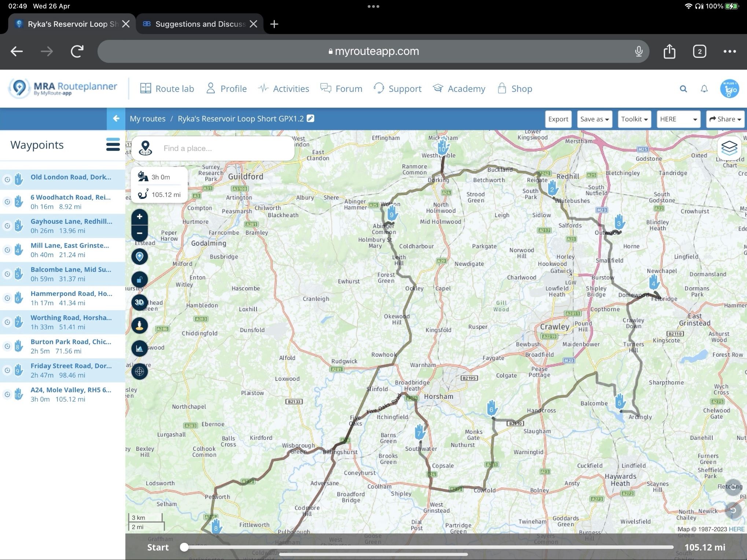747x560 pixels.
Task: Click the browser back arrow
Action: 16,51
